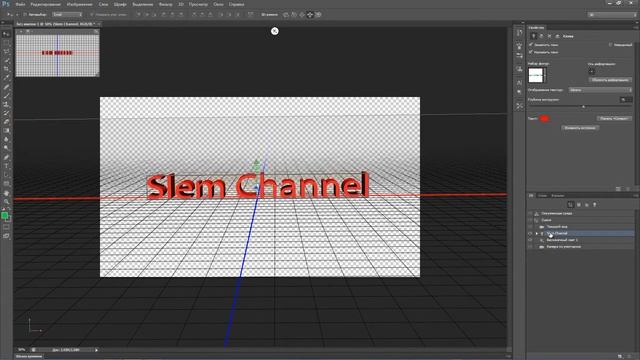The image size is (640, 360).
Task: Click the Изменить источник button
Action: click(x=580, y=128)
